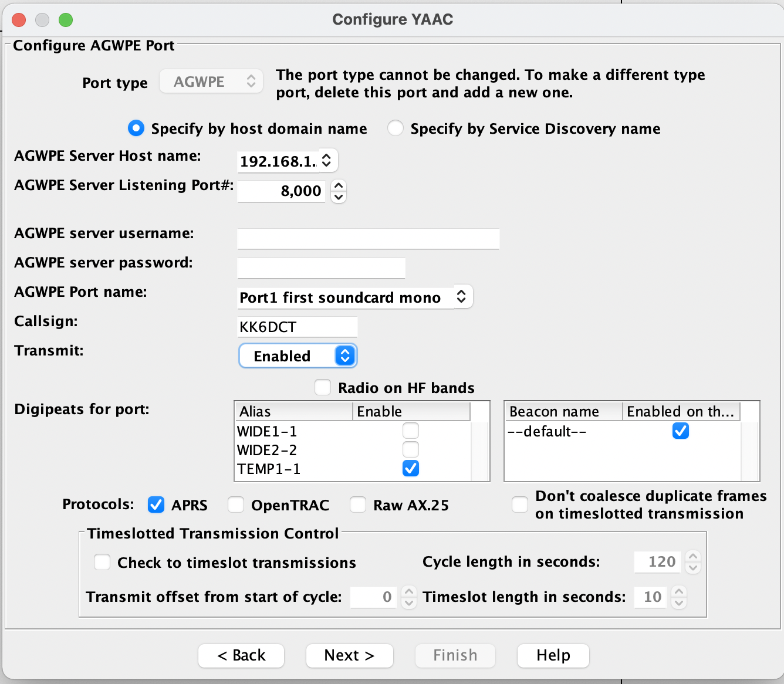Enable 'Check to timeslot transmissions'

pyautogui.click(x=102, y=562)
